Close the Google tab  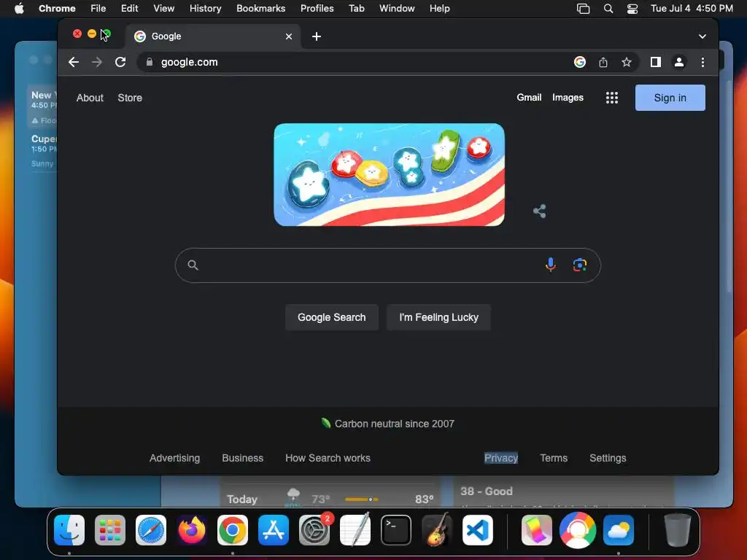[289, 36]
